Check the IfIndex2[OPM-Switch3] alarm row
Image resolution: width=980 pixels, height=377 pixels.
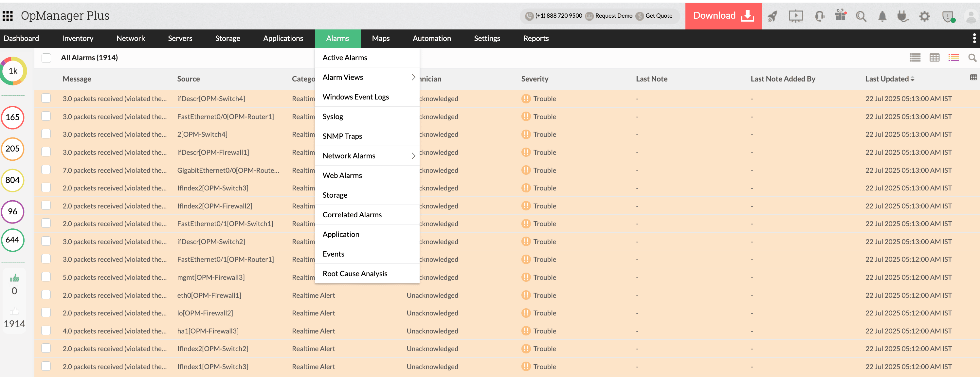click(x=46, y=188)
